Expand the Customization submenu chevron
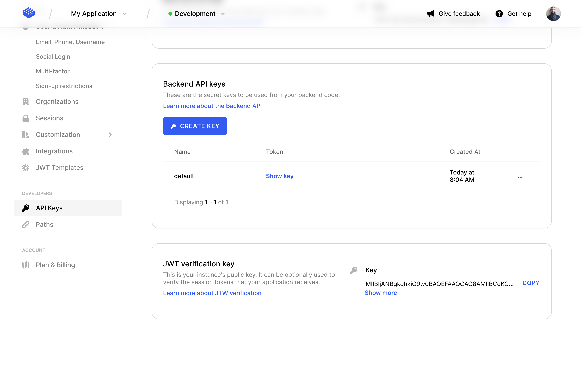588x367 pixels. pos(110,135)
